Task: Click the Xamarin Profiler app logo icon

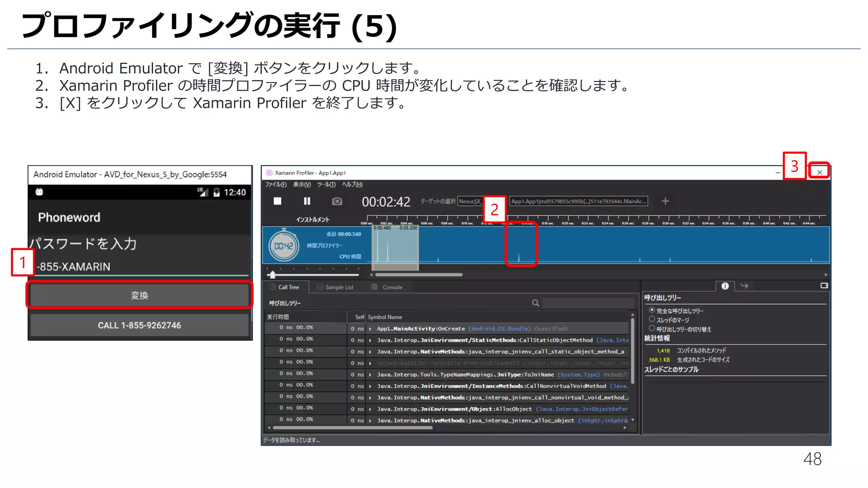Action: [x=269, y=173]
